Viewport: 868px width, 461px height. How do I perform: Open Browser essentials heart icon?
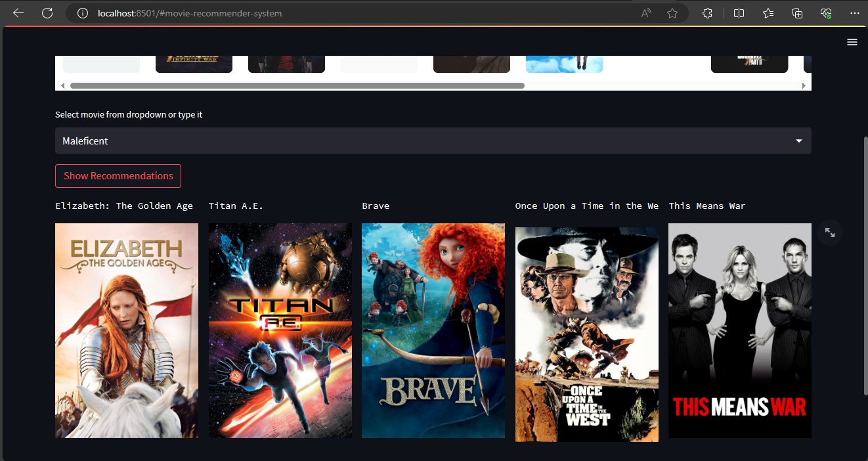[x=826, y=13]
